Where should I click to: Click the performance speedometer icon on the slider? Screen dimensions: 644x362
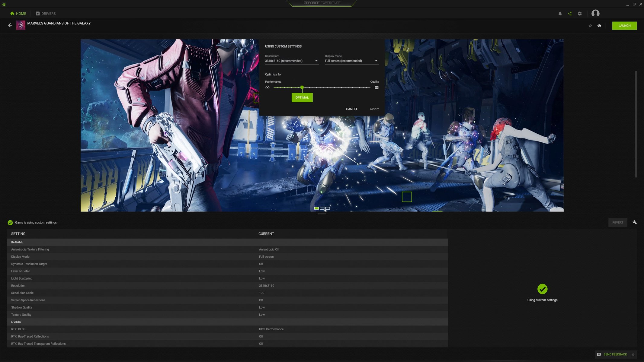pos(268,87)
